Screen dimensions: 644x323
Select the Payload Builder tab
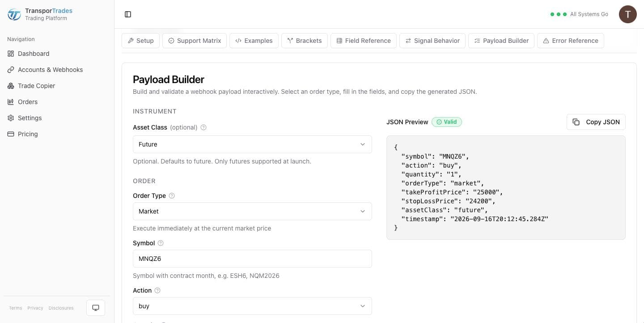click(x=501, y=41)
